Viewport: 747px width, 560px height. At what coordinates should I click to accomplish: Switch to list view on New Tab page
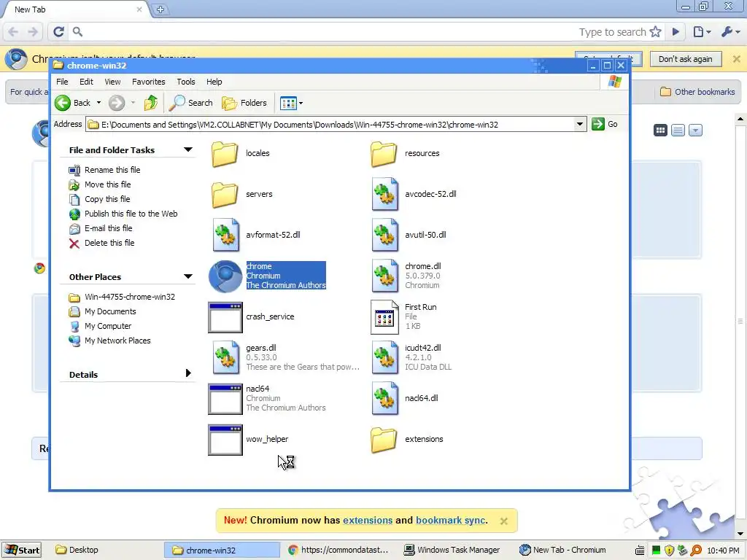pos(678,131)
